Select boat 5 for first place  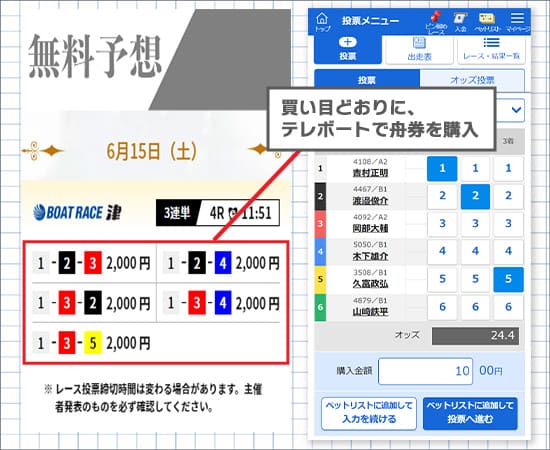point(442,280)
